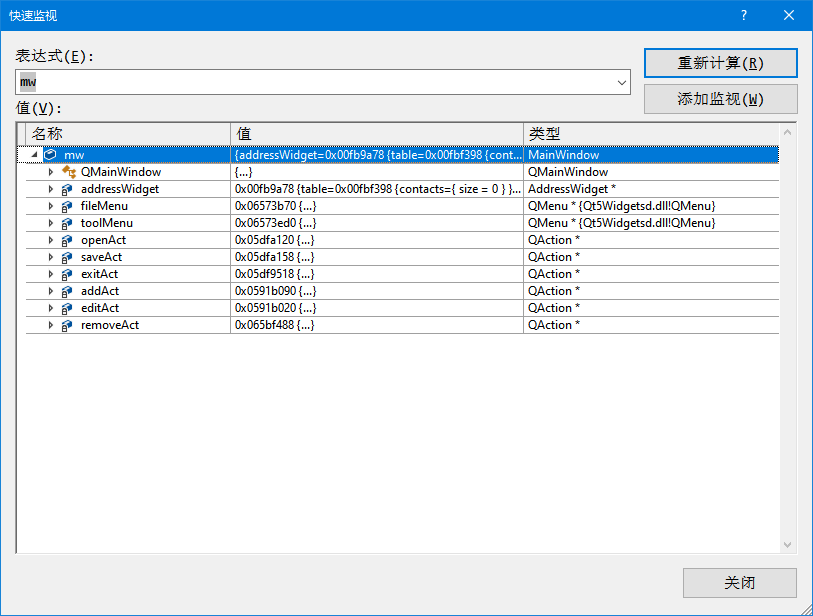The height and width of the screenshot is (616, 813).
Task: Select the addAct row name
Action: click(x=100, y=291)
